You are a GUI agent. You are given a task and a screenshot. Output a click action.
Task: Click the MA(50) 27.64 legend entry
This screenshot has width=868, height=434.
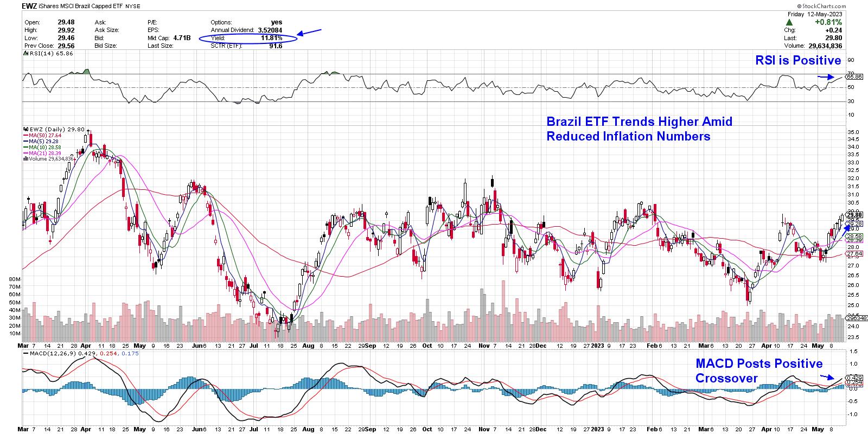pos(44,135)
